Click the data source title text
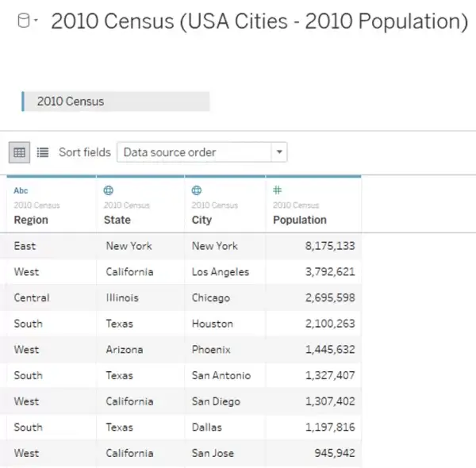The width and height of the screenshot is (476, 468). [259, 21]
